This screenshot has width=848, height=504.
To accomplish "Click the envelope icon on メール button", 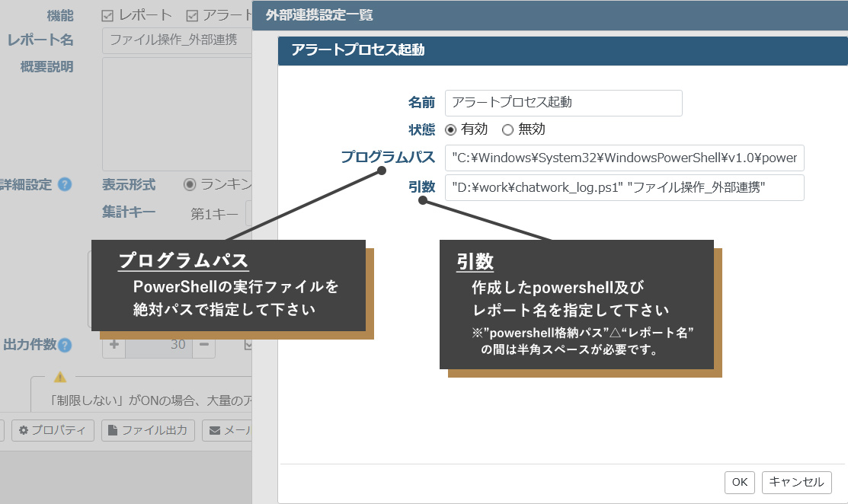I will (x=214, y=431).
